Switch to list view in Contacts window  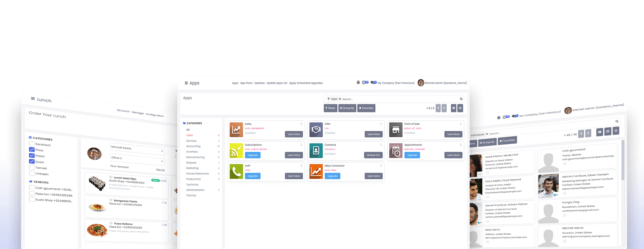(x=608, y=131)
